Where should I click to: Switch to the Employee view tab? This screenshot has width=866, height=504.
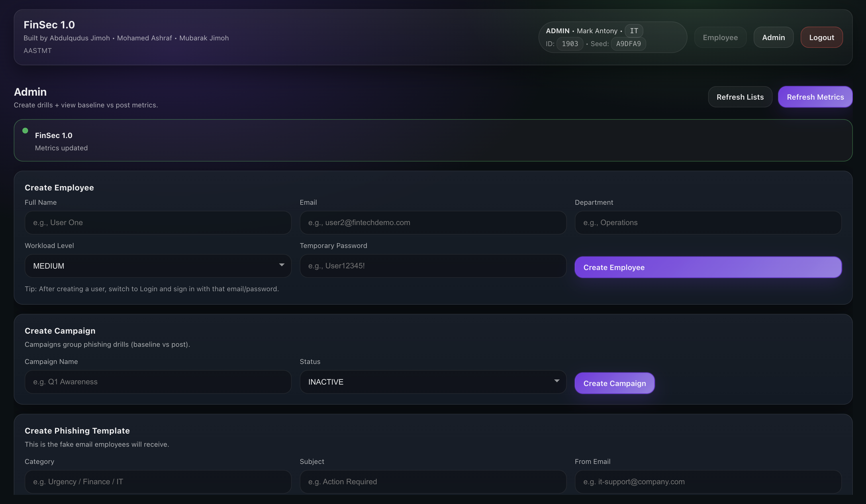720,38
